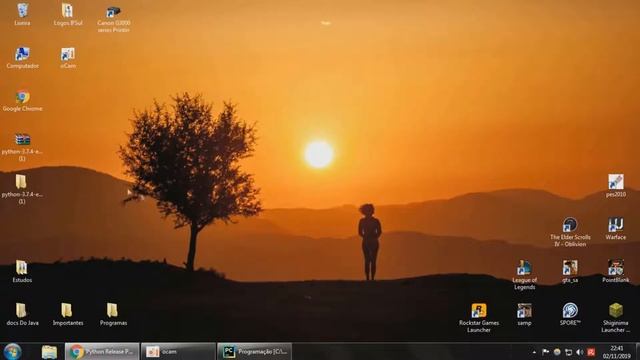Open the network tray icon
The width and height of the screenshot is (640, 360).
click(569, 352)
